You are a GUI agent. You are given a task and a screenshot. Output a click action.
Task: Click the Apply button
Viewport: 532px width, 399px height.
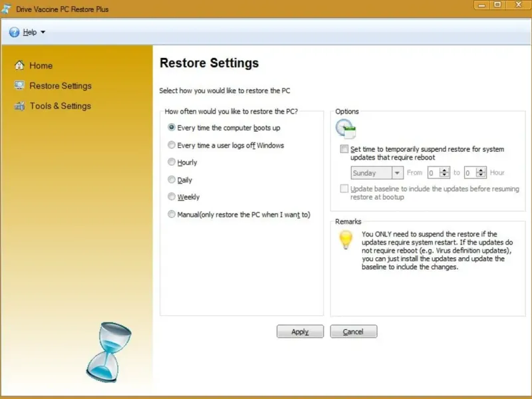[x=301, y=331]
